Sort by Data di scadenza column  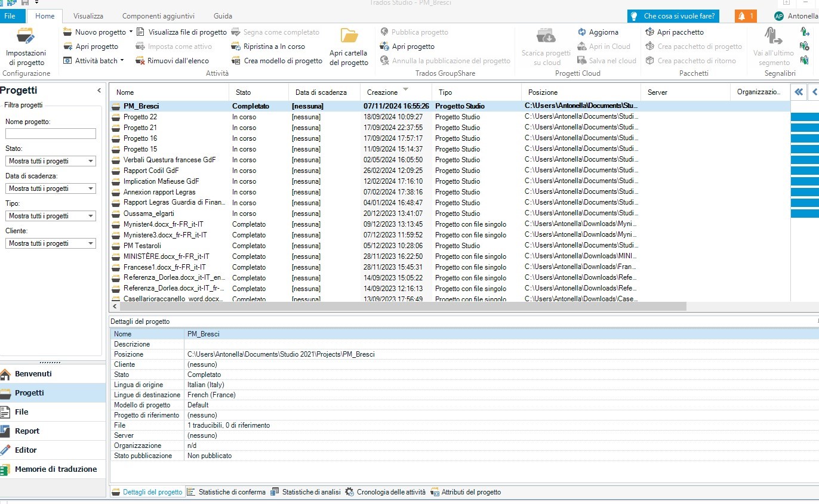324,92
